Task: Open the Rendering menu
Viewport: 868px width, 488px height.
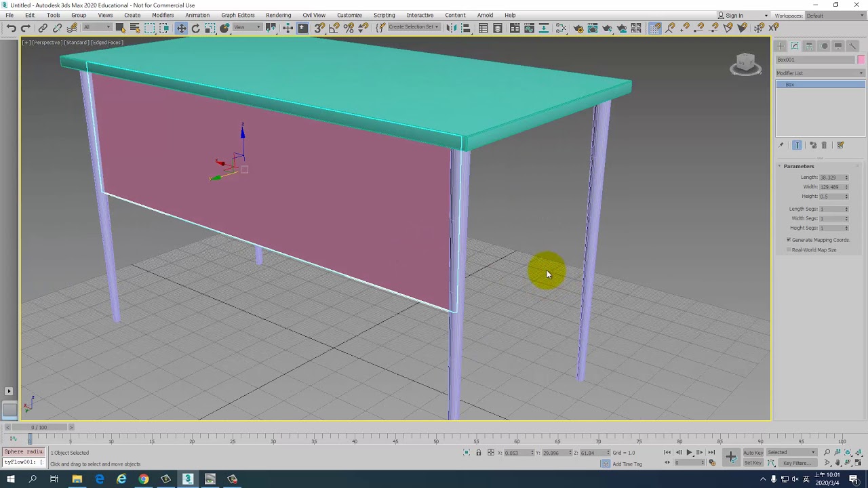Action: pyautogui.click(x=278, y=16)
